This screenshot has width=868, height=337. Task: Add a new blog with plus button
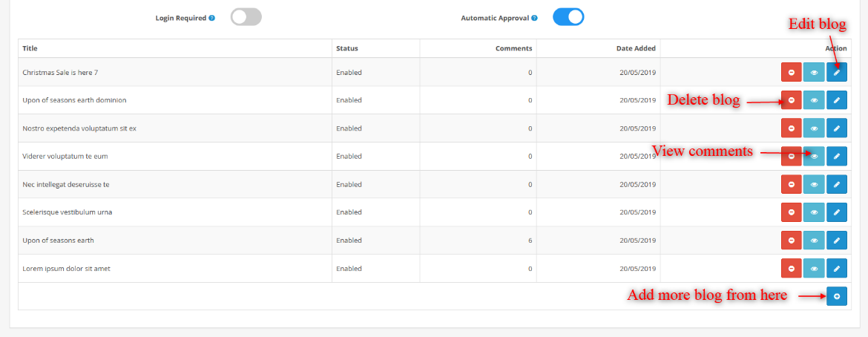[x=837, y=296]
